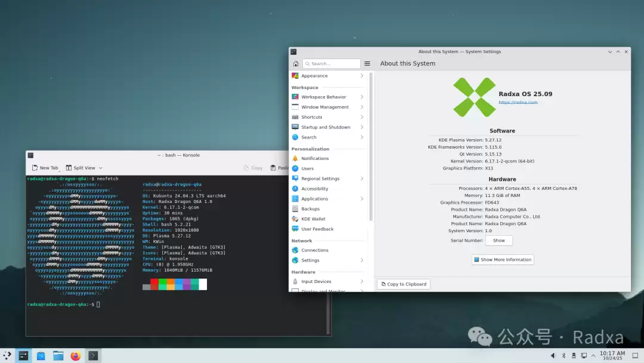Expand the Appearance settings category
The image size is (644, 363).
click(x=328, y=76)
